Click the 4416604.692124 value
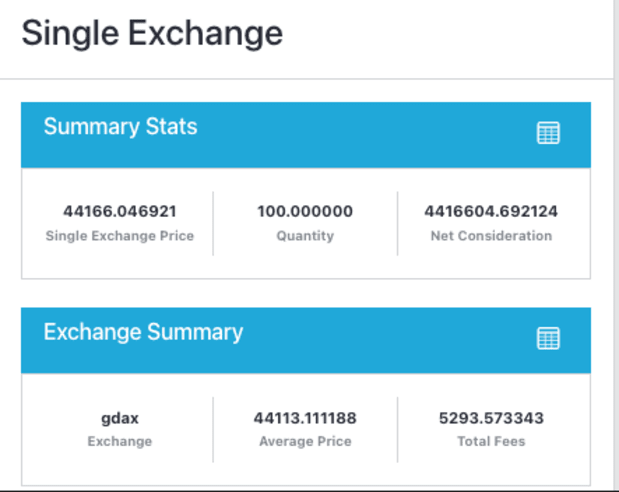 click(491, 211)
